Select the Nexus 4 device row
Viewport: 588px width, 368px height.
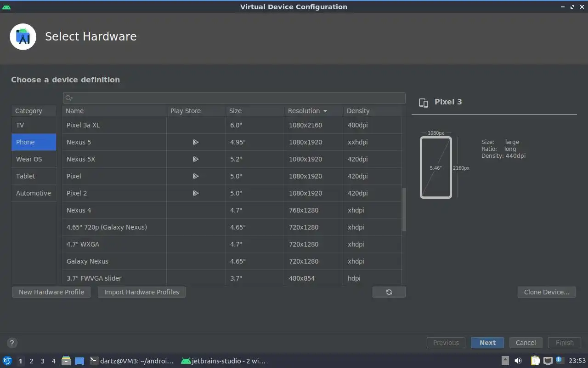click(232, 210)
